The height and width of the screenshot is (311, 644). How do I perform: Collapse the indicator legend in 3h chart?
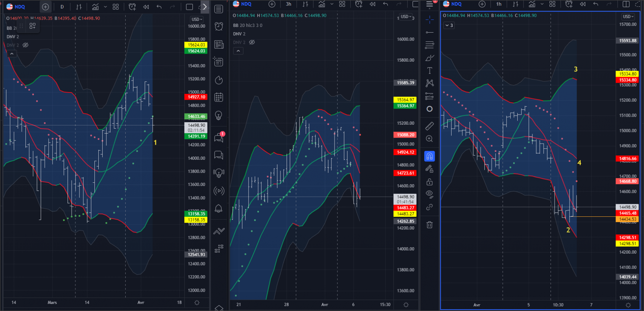pyautogui.click(x=238, y=51)
